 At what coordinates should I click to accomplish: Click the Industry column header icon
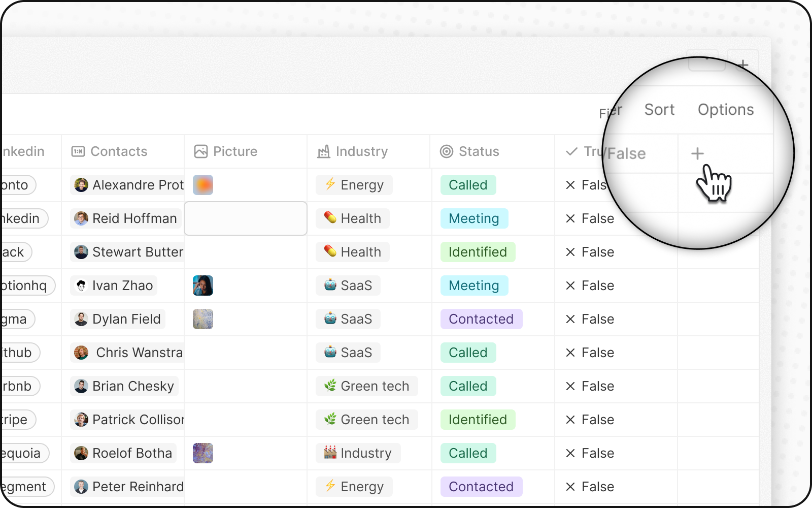[324, 151]
